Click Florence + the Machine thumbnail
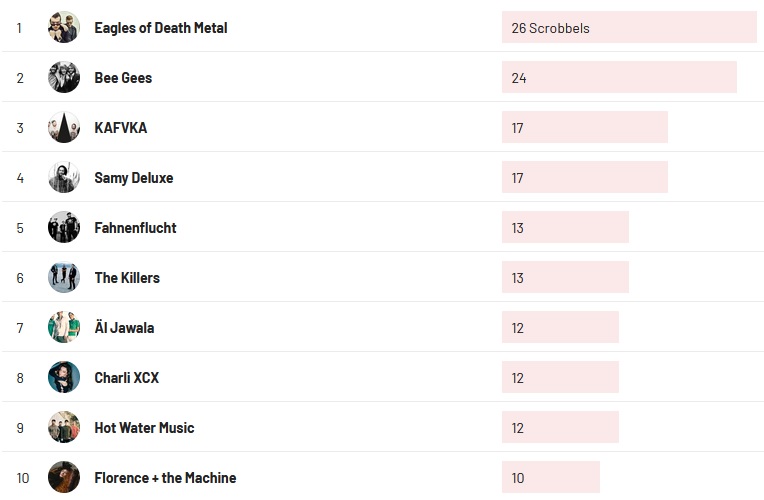 coord(64,477)
